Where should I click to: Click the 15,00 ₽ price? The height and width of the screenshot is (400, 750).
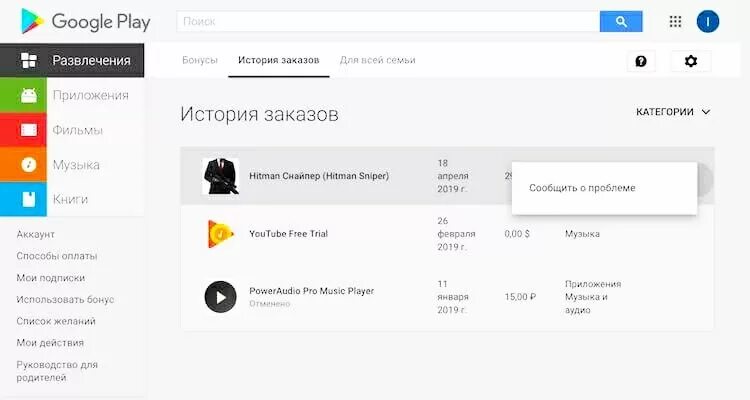pos(520,297)
